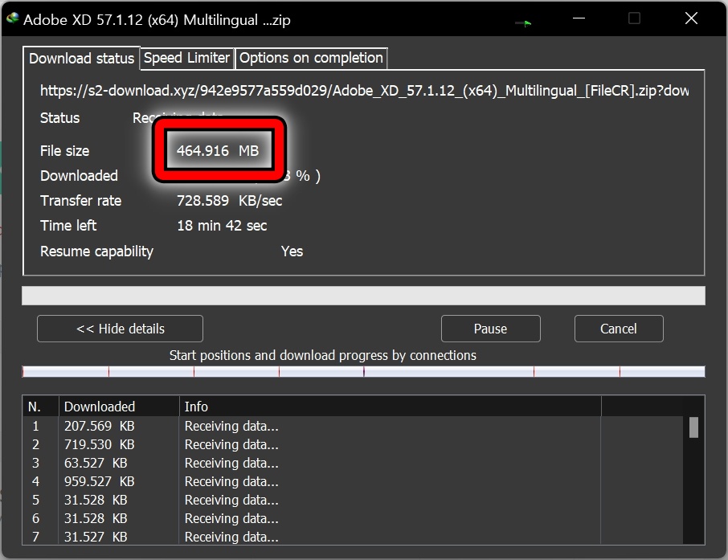Viewport: 728px width, 560px height.
Task: Minimize the download dialog window
Action: [x=579, y=18]
